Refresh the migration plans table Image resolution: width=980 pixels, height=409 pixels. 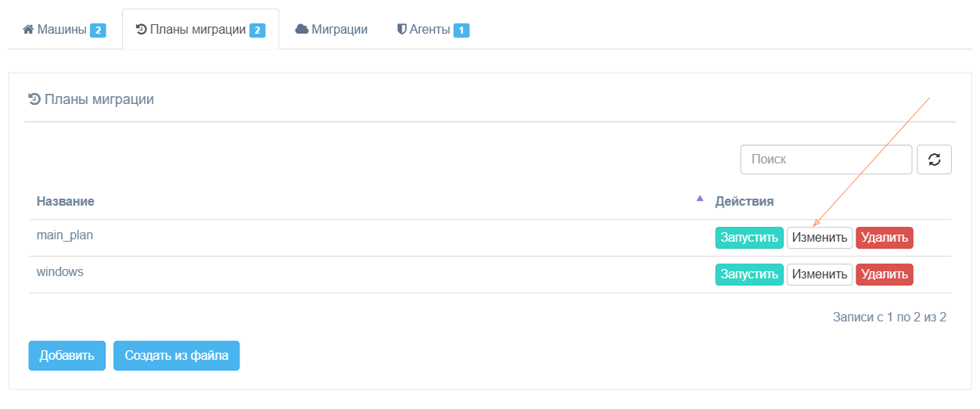point(934,160)
